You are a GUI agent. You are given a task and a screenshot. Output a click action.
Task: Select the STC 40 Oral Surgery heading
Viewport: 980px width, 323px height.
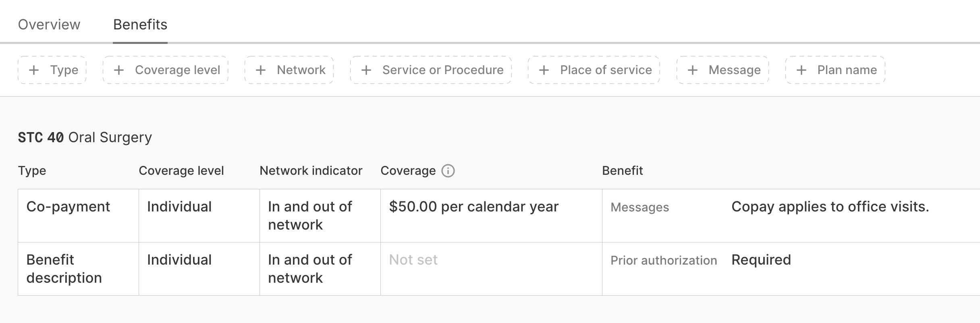84,137
